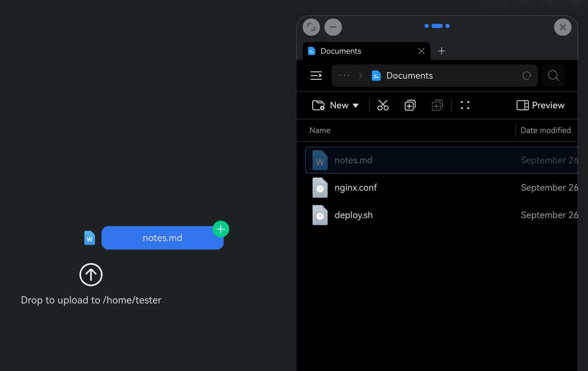The image size is (588, 371).
Task: Close the Documents tab
Action: tap(421, 51)
